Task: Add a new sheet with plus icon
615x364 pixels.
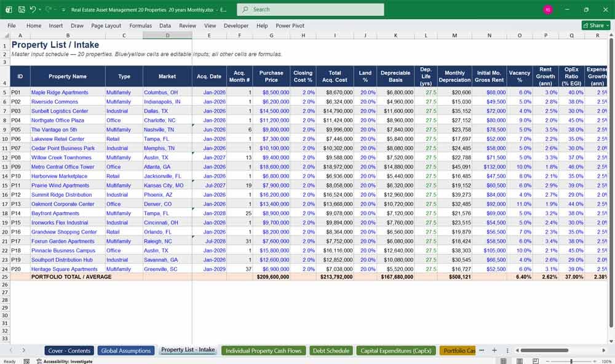Action: [x=494, y=350]
